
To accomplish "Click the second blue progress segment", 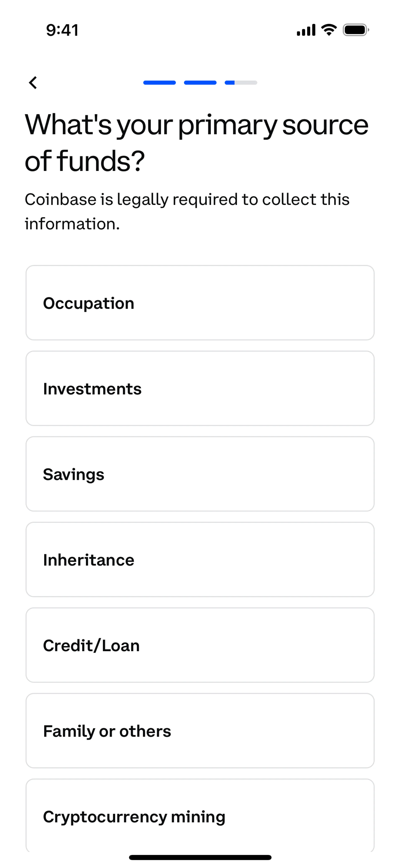I will 200,83.
